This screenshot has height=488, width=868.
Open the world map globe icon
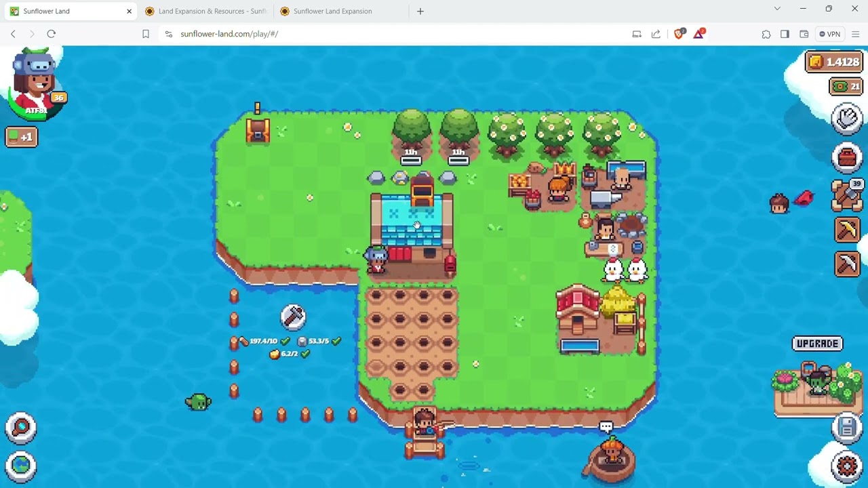click(21, 466)
